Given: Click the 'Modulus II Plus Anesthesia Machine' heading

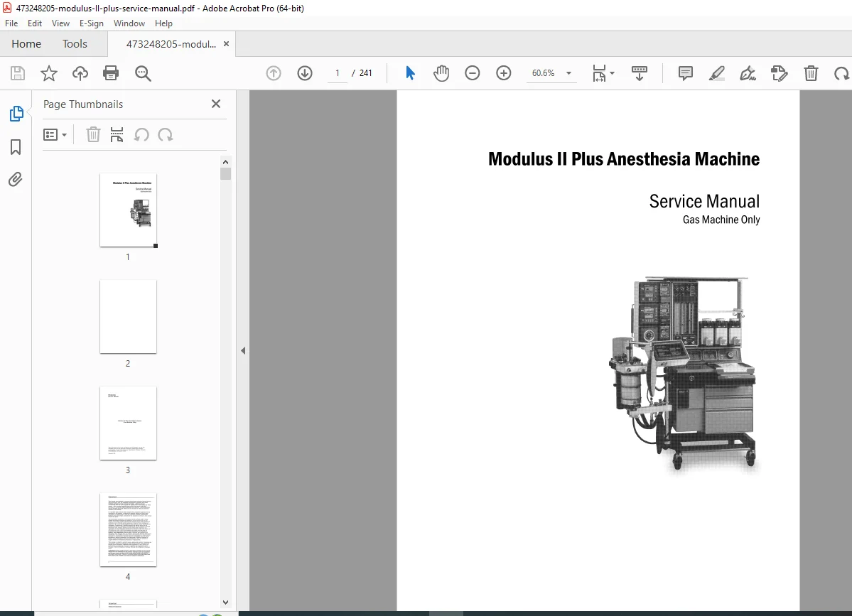Looking at the screenshot, I should (x=624, y=159).
